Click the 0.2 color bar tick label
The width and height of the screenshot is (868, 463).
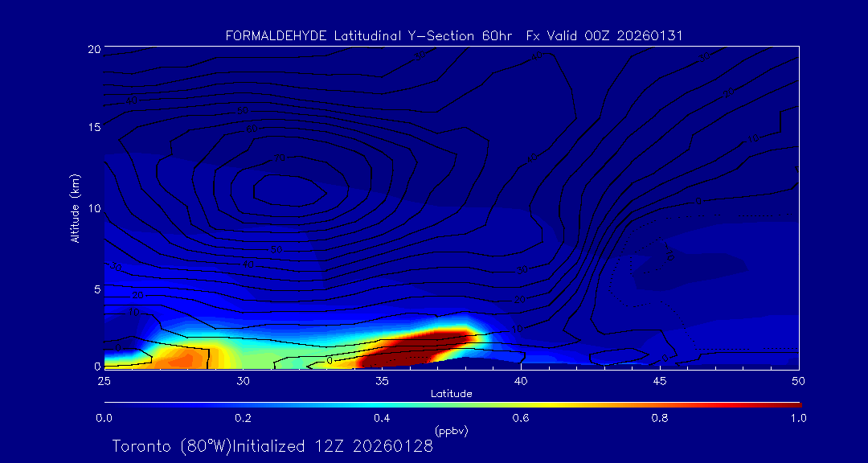[x=243, y=418]
